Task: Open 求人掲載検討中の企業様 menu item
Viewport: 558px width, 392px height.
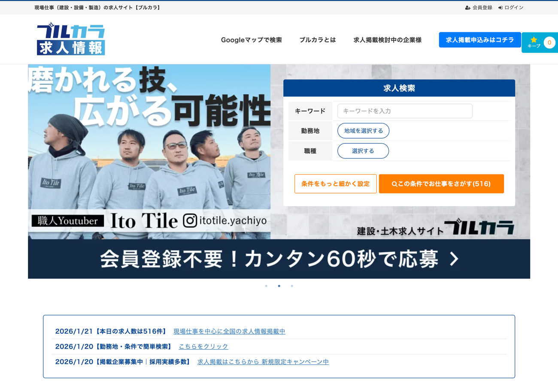Action: click(387, 40)
